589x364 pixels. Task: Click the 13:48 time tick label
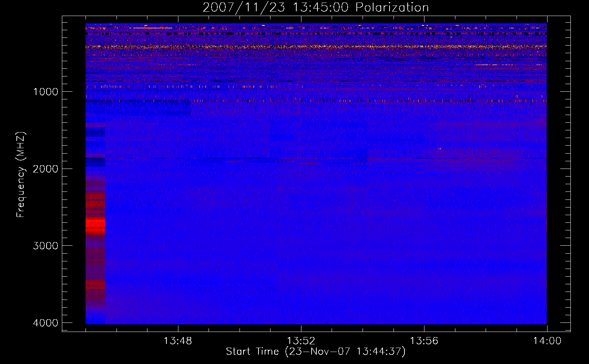click(178, 341)
